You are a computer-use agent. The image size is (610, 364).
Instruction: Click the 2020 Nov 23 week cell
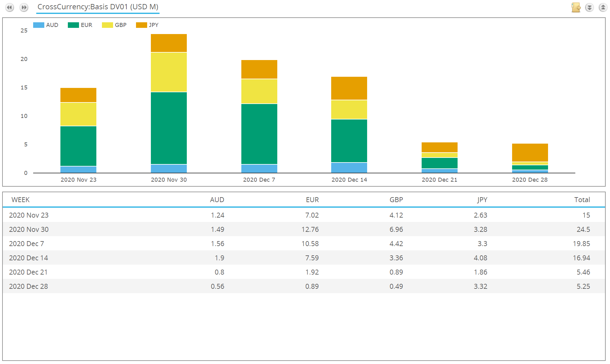pyautogui.click(x=29, y=215)
